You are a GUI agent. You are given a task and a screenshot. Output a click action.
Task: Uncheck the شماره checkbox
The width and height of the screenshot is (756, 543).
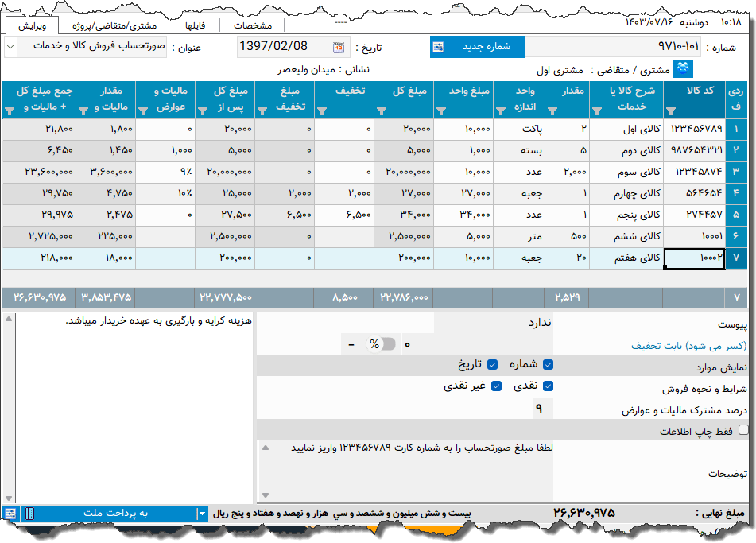(548, 364)
